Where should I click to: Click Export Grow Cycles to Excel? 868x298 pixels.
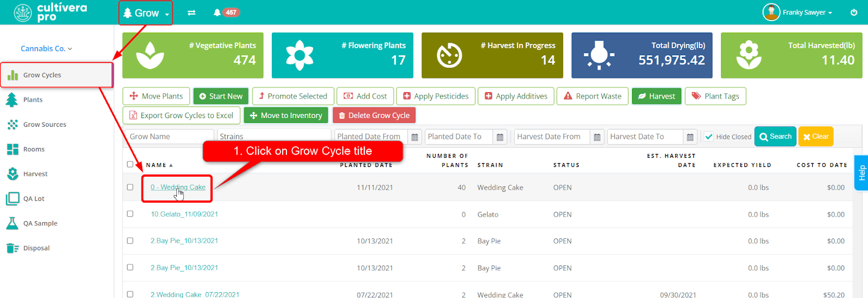(x=181, y=115)
